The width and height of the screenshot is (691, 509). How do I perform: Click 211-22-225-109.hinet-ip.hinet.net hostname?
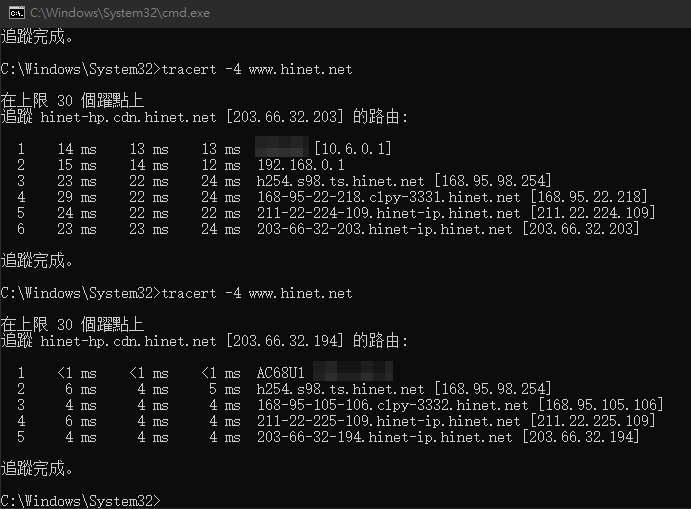[389, 421]
